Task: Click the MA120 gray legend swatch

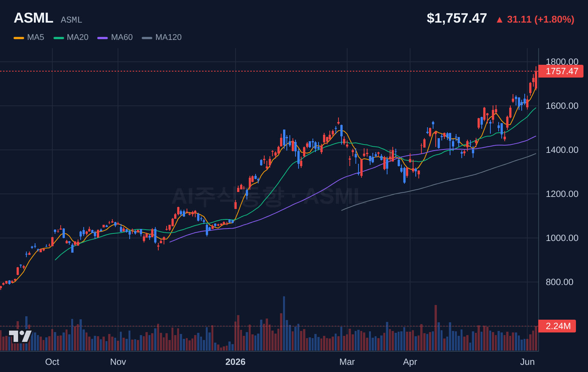Action: (147, 38)
